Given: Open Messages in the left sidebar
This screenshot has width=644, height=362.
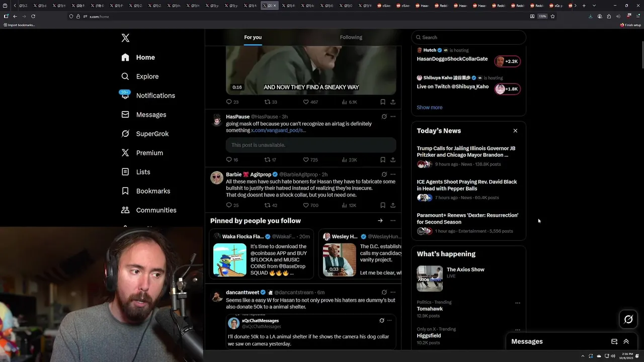Looking at the screenshot, I should tap(143, 115).
